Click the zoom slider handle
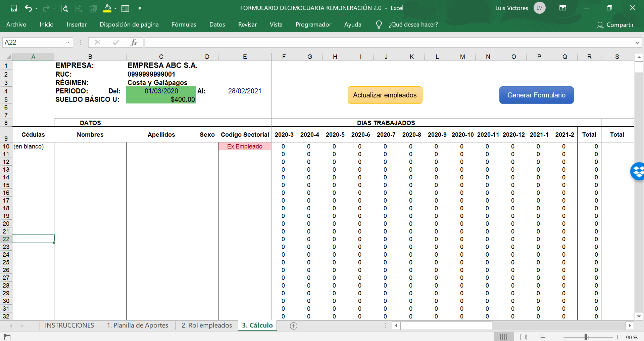 tap(586, 337)
